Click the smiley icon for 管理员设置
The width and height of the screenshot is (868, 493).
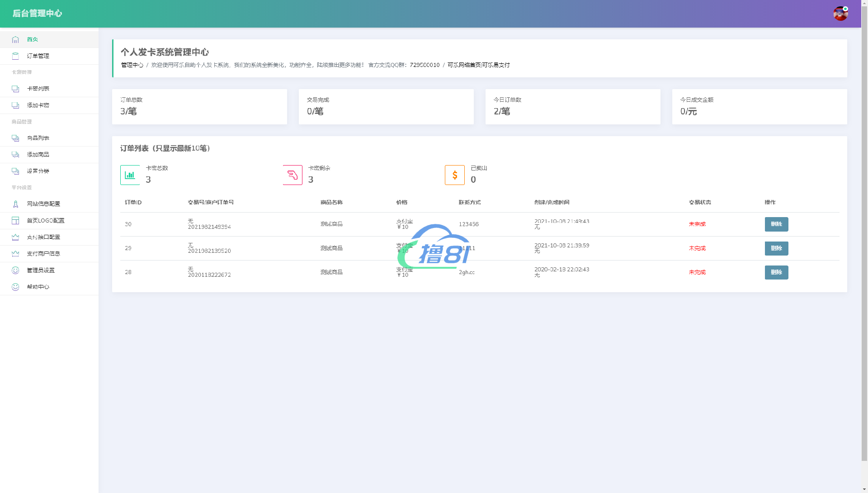16,270
